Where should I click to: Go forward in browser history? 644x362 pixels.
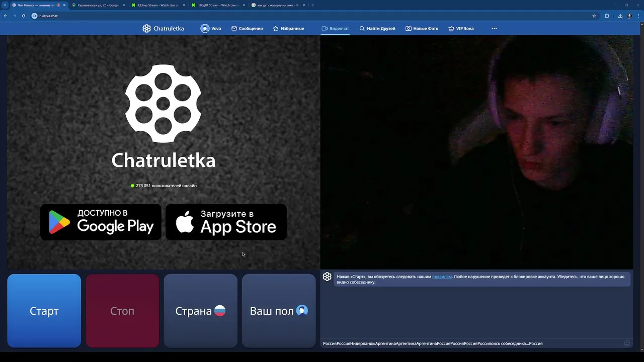[14, 16]
